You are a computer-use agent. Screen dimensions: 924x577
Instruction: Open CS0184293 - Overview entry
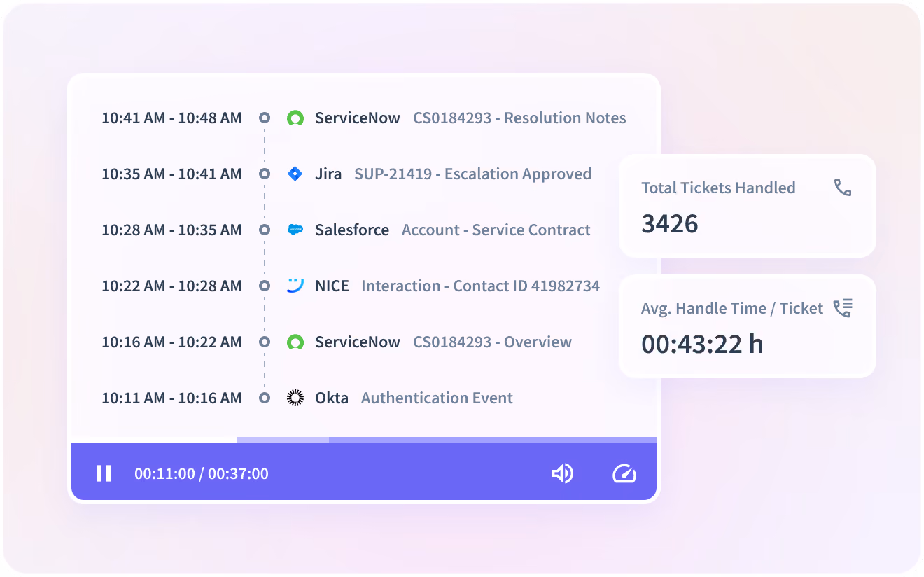click(x=492, y=342)
